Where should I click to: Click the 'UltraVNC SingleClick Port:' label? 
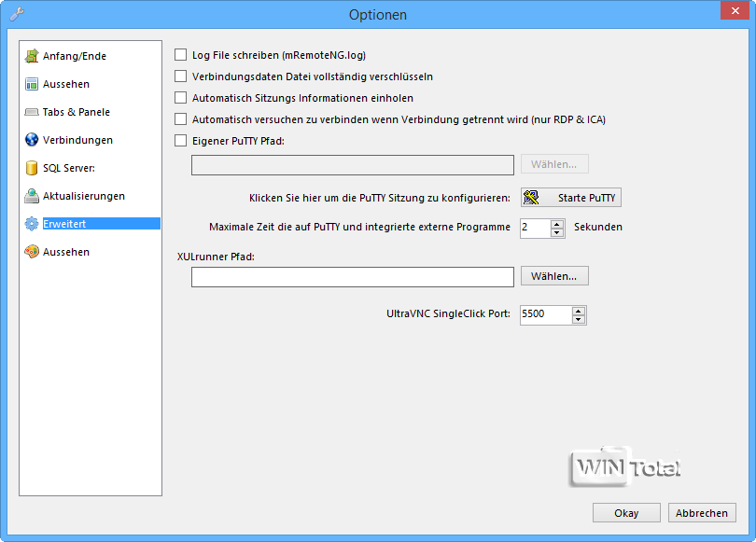click(x=448, y=313)
